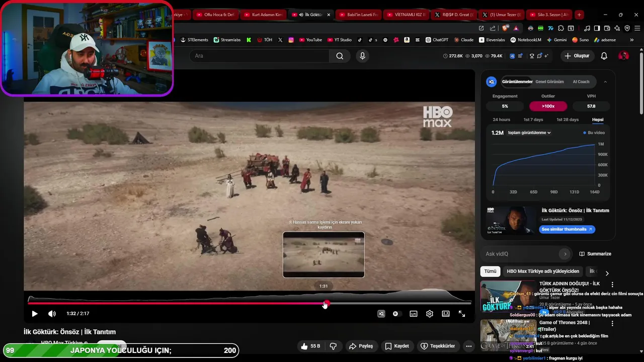Switch to the Silo 3. Sezon browser tab
The width and height of the screenshot is (644, 362).
click(x=549, y=15)
